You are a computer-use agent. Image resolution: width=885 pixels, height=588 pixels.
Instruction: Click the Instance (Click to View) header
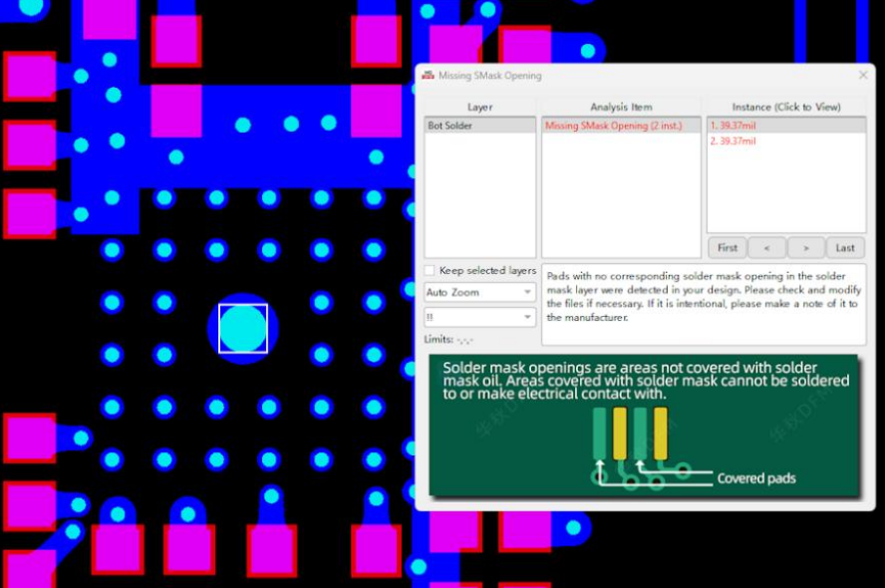click(785, 107)
